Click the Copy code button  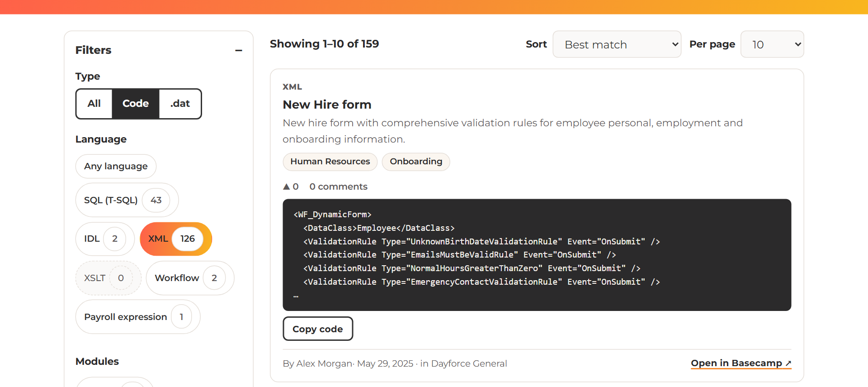318,329
